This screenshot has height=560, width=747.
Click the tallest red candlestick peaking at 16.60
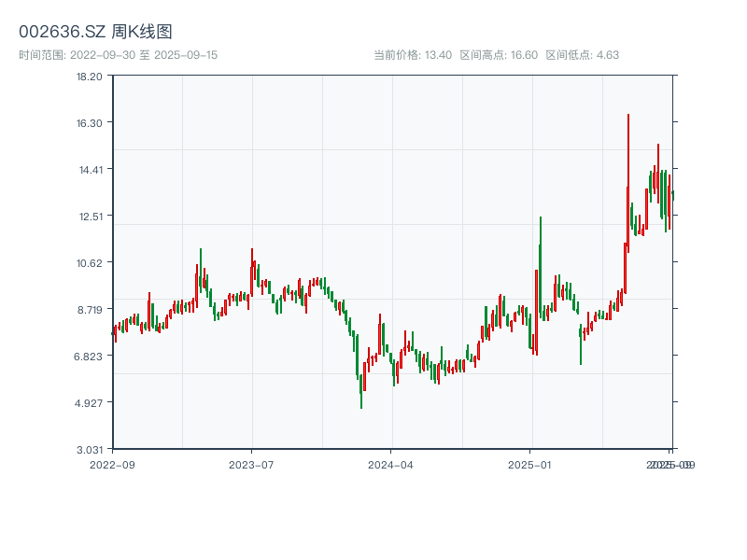pyautogui.click(x=628, y=183)
